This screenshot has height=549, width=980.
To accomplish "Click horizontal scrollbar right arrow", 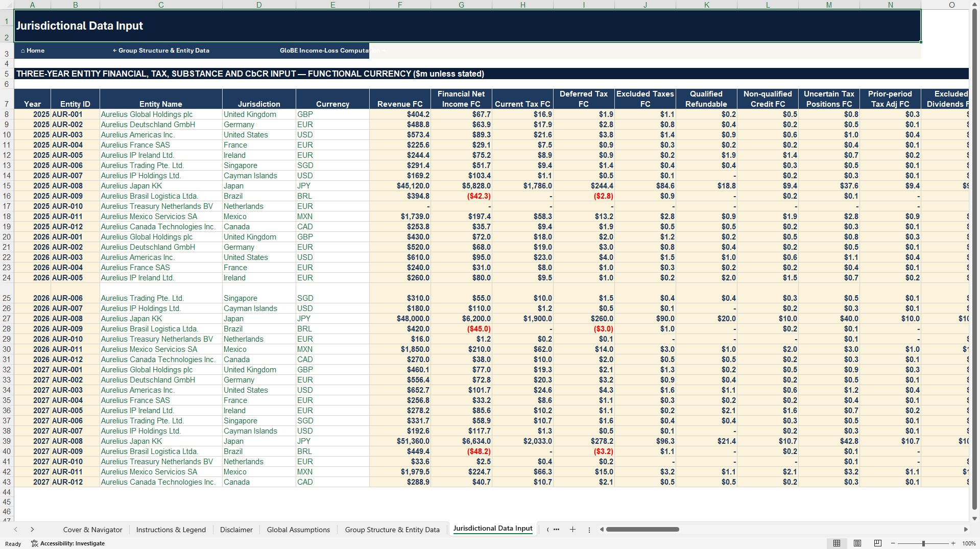I will click(x=966, y=530).
